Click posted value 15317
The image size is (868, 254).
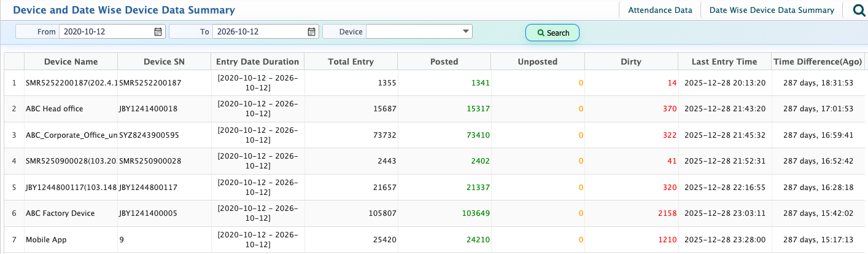478,109
